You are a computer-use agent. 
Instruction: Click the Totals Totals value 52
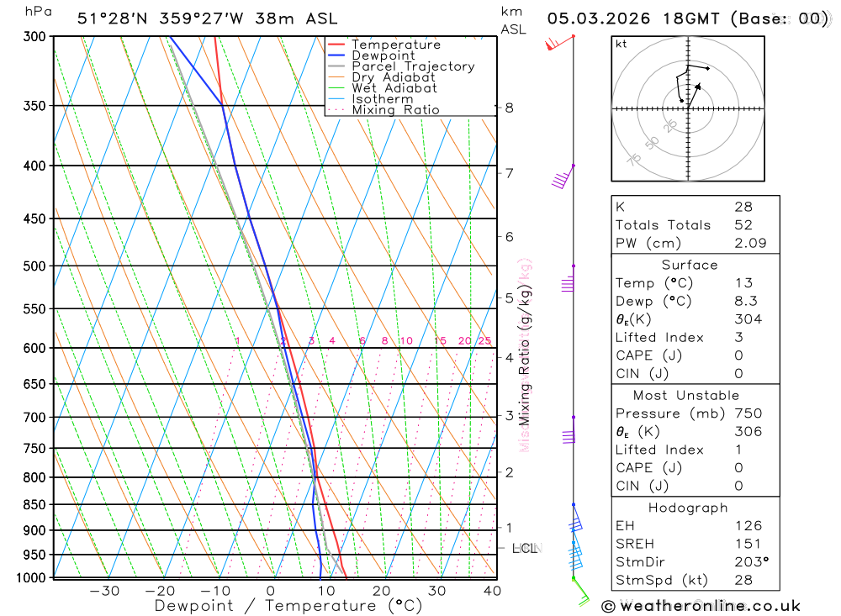point(743,225)
